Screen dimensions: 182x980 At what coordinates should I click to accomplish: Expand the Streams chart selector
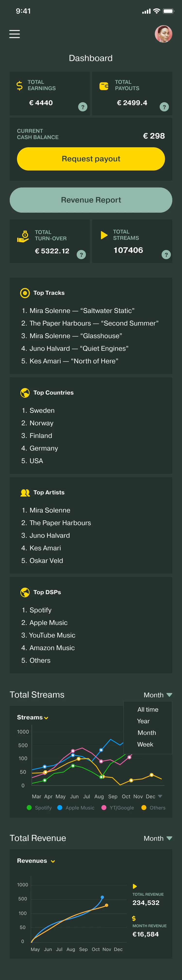[33, 717]
